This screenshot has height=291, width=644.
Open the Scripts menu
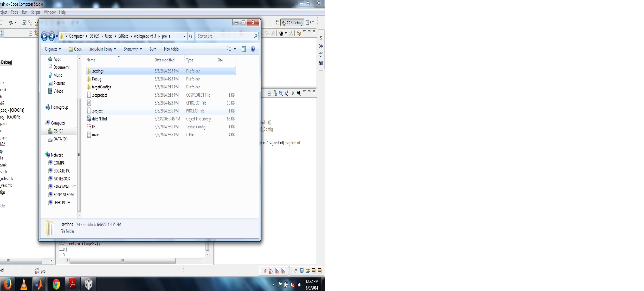(36, 12)
